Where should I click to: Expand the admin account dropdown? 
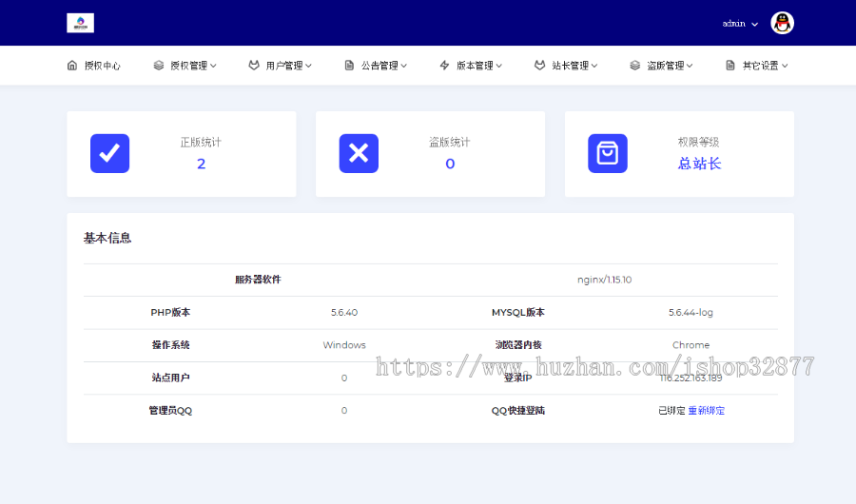(x=755, y=24)
